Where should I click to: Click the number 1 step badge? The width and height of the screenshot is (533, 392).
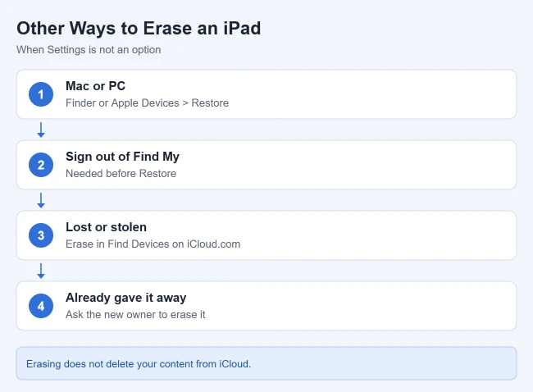[41, 94]
